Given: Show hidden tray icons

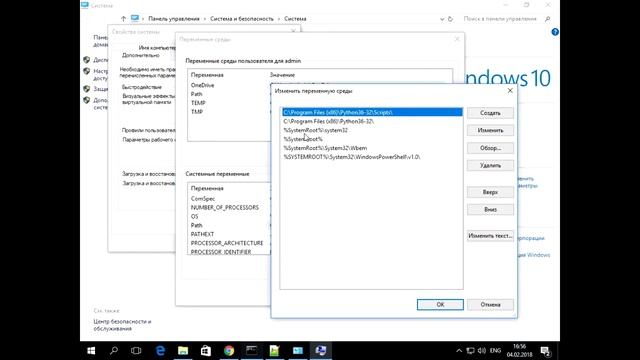Looking at the screenshot, I should point(459,351).
